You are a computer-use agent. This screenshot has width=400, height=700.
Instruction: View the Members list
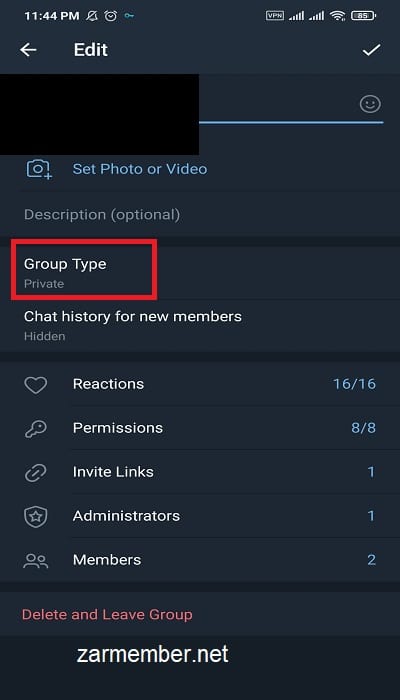tap(200, 560)
